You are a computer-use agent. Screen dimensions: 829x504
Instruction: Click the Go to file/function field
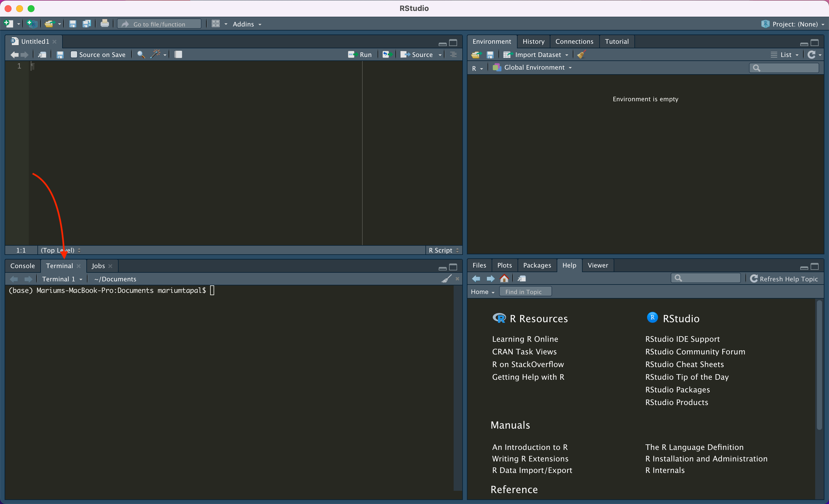(159, 24)
